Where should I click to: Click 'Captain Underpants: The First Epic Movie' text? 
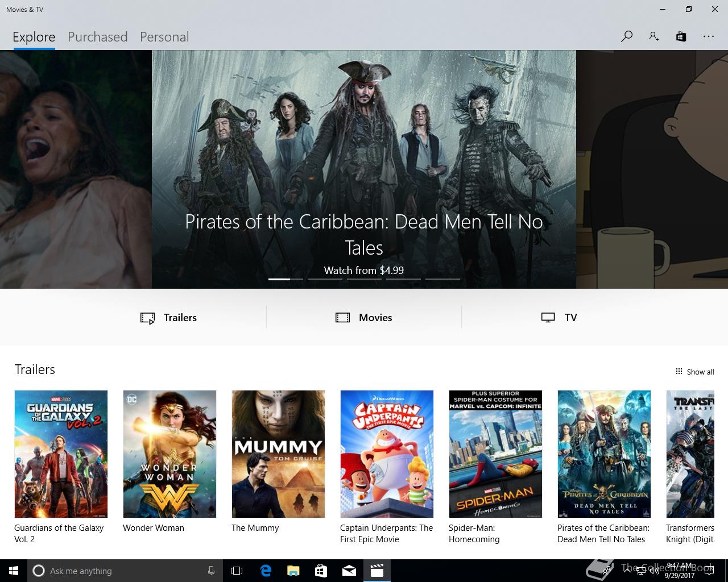tap(387, 534)
